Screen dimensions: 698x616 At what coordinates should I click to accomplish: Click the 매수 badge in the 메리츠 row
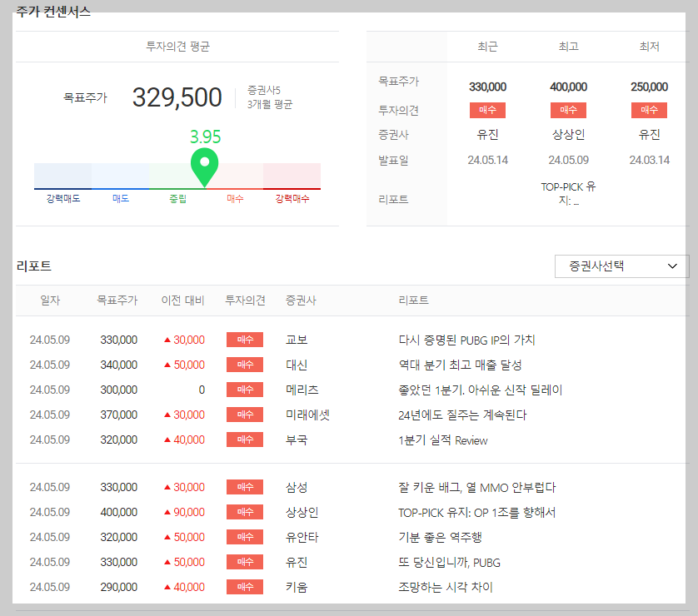245,390
